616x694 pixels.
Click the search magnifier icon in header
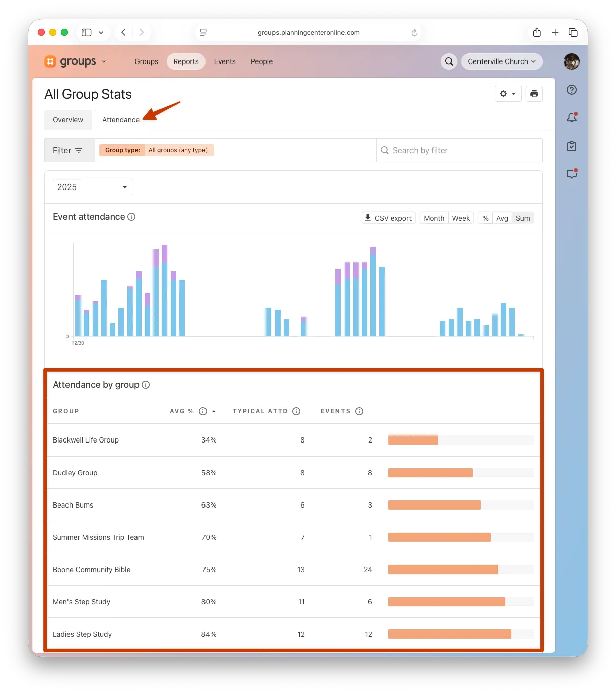(449, 61)
